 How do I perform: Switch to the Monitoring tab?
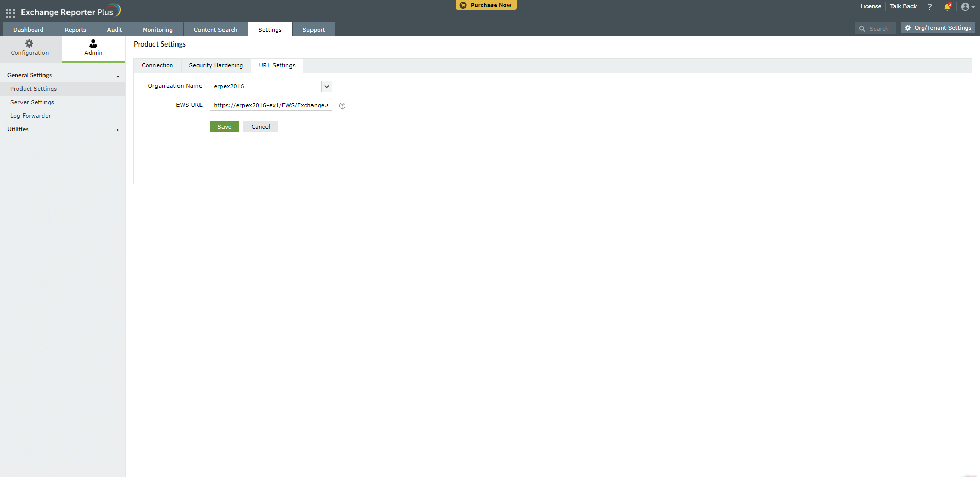point(158,30)
